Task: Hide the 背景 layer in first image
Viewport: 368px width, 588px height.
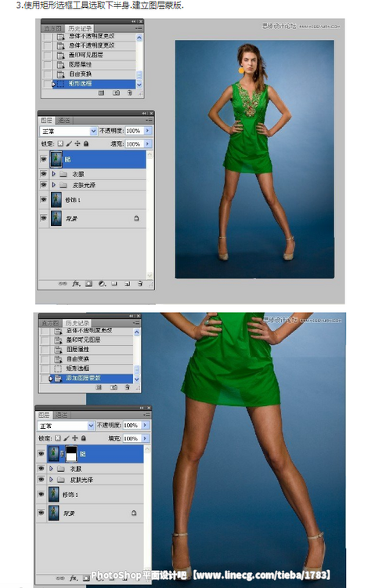Action: 44,218
